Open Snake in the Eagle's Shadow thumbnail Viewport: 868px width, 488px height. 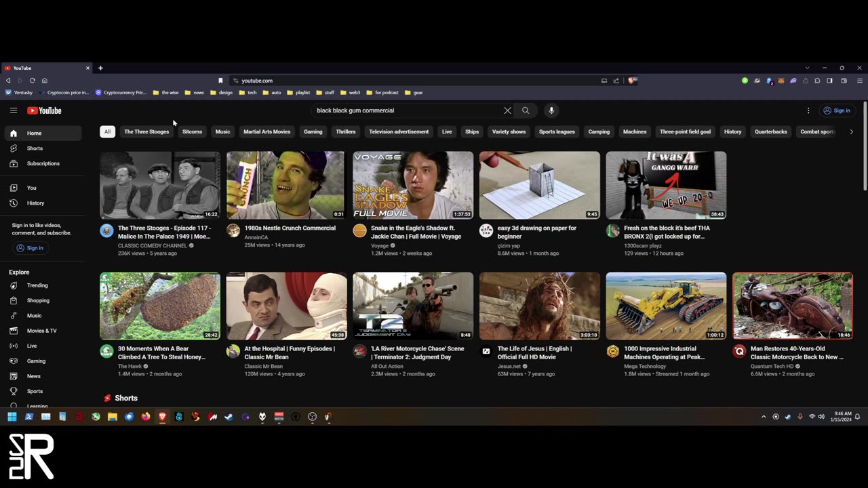[413, 185]
